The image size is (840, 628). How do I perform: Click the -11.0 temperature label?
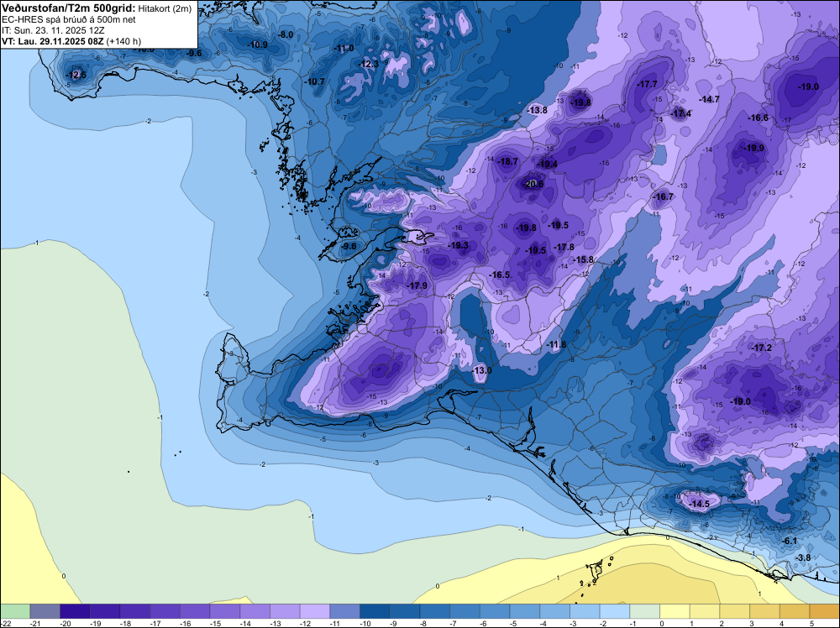pos(344,49)
